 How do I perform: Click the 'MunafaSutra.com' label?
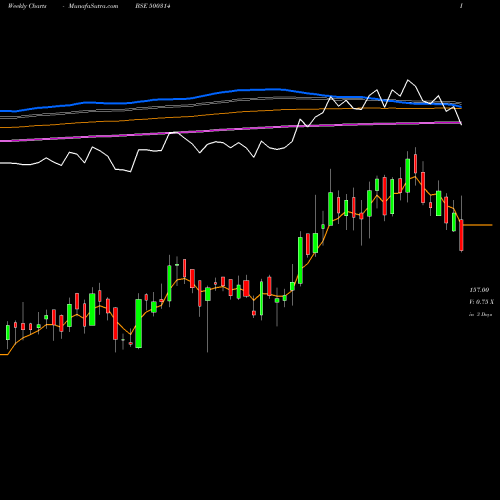tap(93, 6)
